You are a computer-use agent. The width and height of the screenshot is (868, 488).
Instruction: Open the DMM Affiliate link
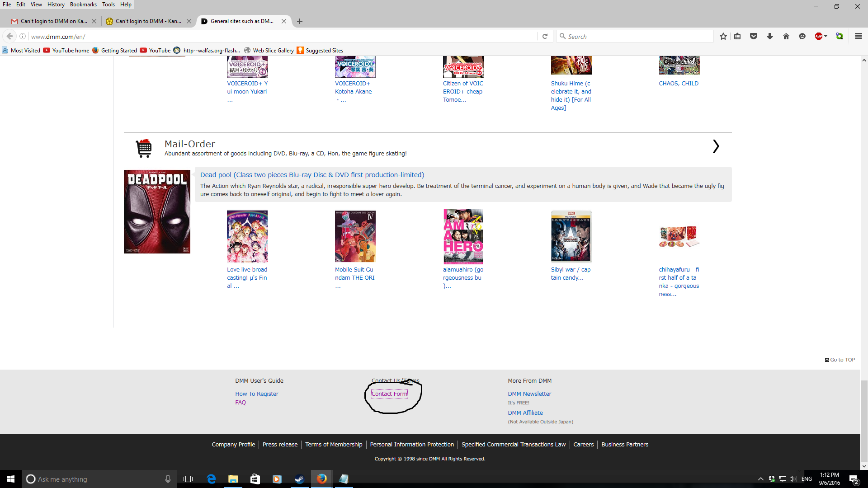[525, 413]
